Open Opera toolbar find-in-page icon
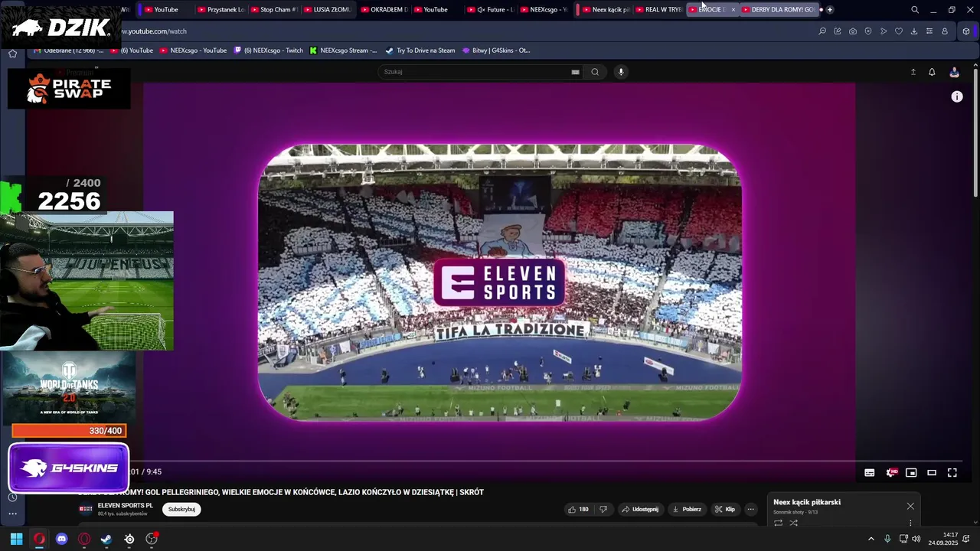 pyautogui.click(x=822, y=31)
